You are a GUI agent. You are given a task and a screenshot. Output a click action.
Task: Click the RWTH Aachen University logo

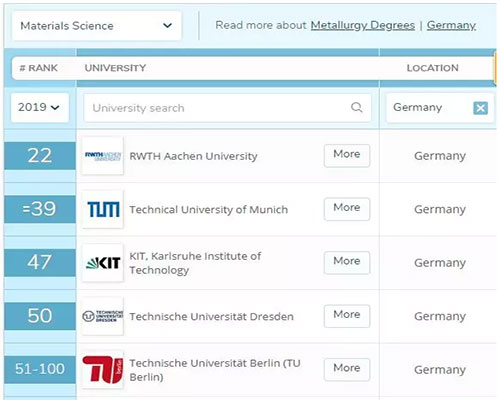pyautogui.click(x=103, y=156)
